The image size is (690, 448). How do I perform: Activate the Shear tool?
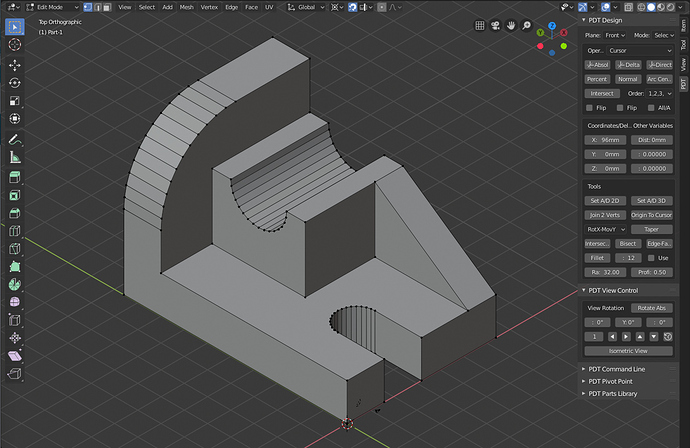tap(15, 356)
